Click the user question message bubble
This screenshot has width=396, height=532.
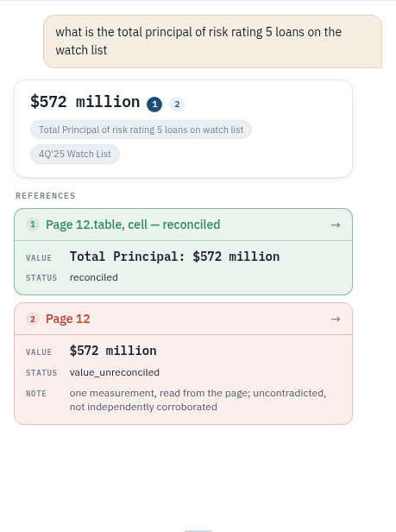click(x=212, y=41)
